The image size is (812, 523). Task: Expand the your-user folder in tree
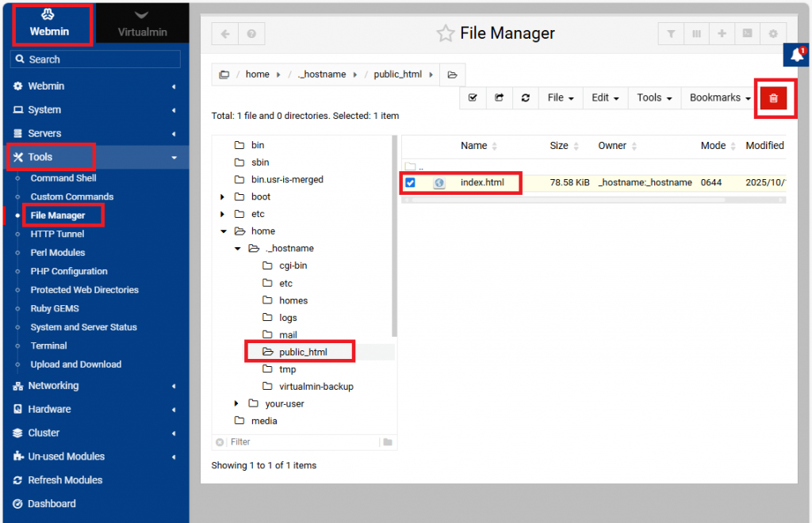(x=236, y=403)
